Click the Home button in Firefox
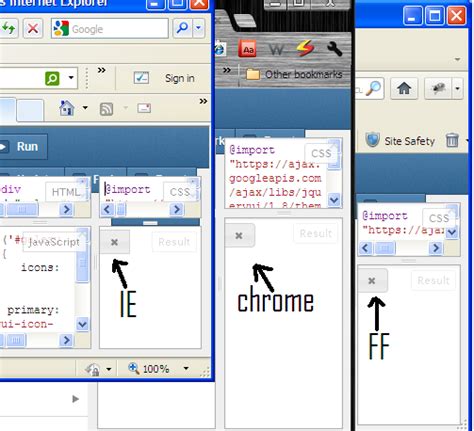Screen dimensions: 474x431 coord(404,88)
